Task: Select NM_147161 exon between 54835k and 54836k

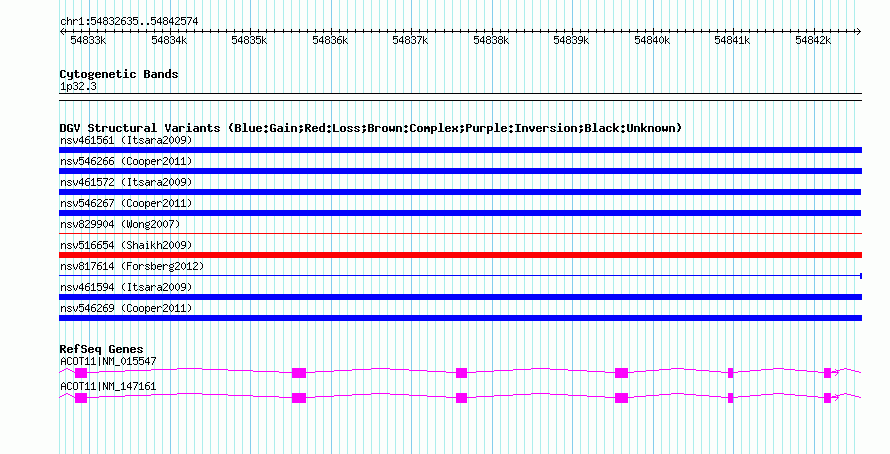Action: pyautogui.click(x=299, y=398)
